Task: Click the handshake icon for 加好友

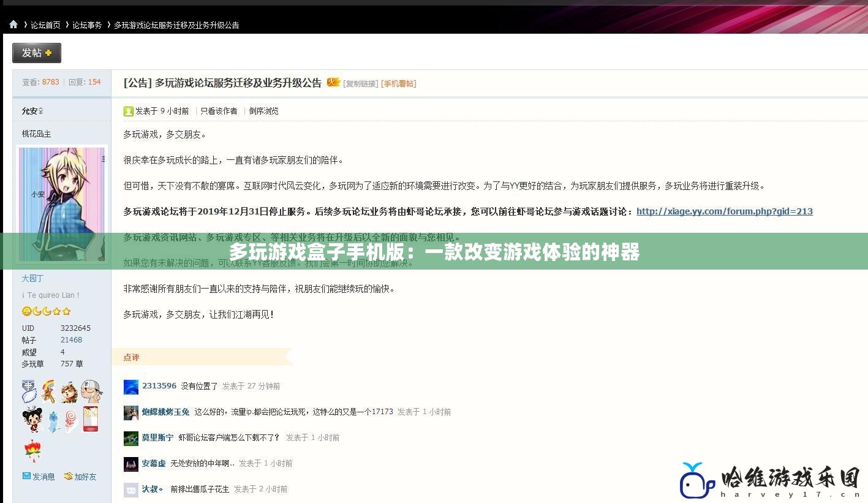Action: [69, 476]
